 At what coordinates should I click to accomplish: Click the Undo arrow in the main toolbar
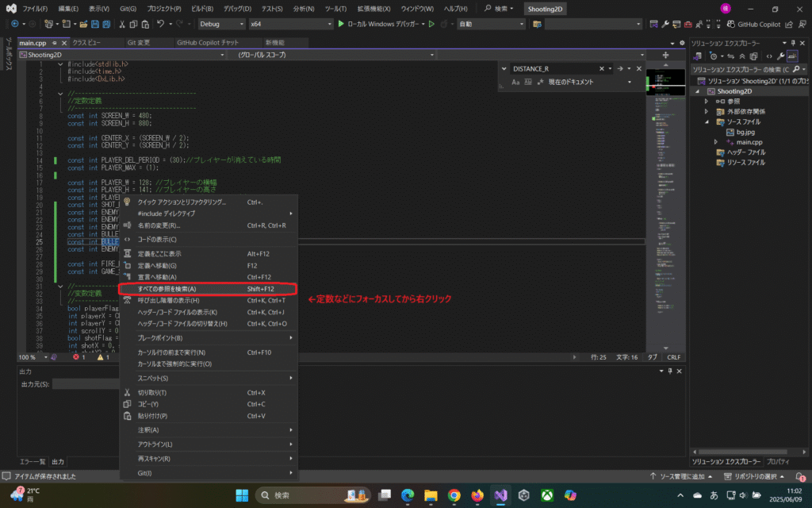click(160, 24)
